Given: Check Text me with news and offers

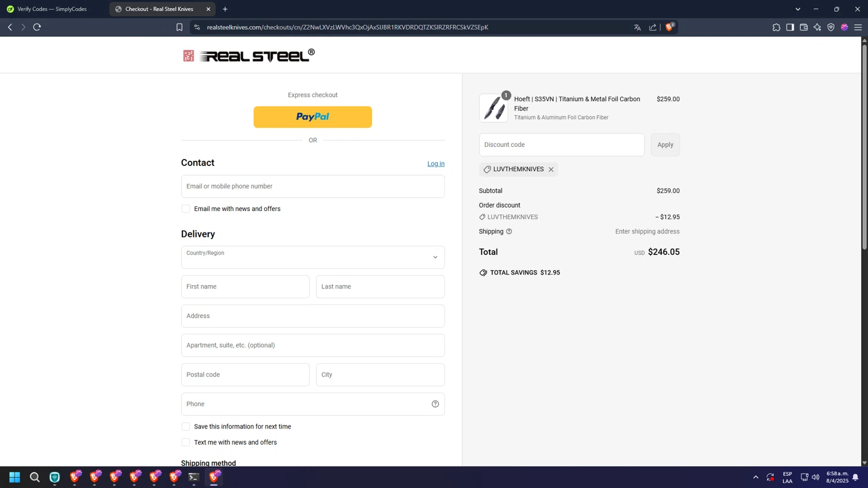Looking at the screenshot, I should point(186,442).
